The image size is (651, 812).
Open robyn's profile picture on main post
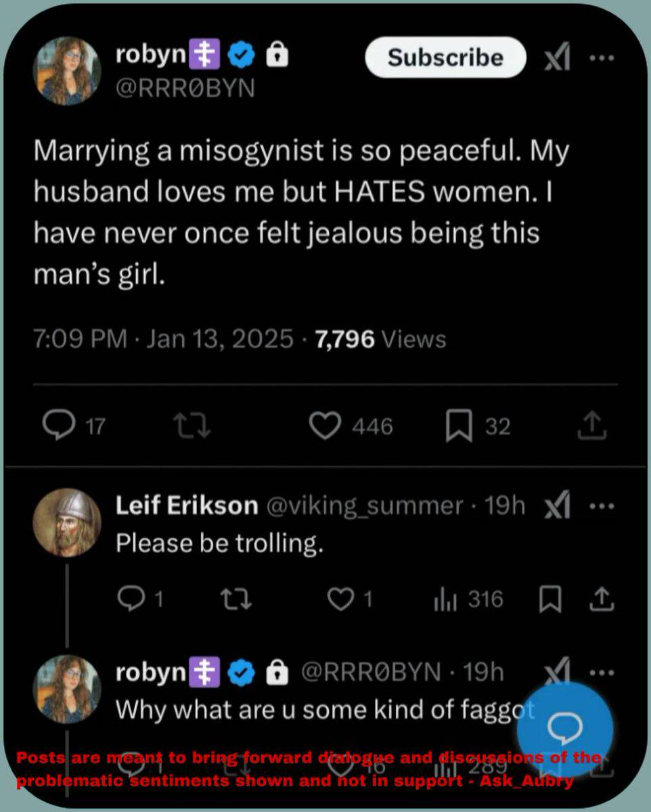pos(66,71)
